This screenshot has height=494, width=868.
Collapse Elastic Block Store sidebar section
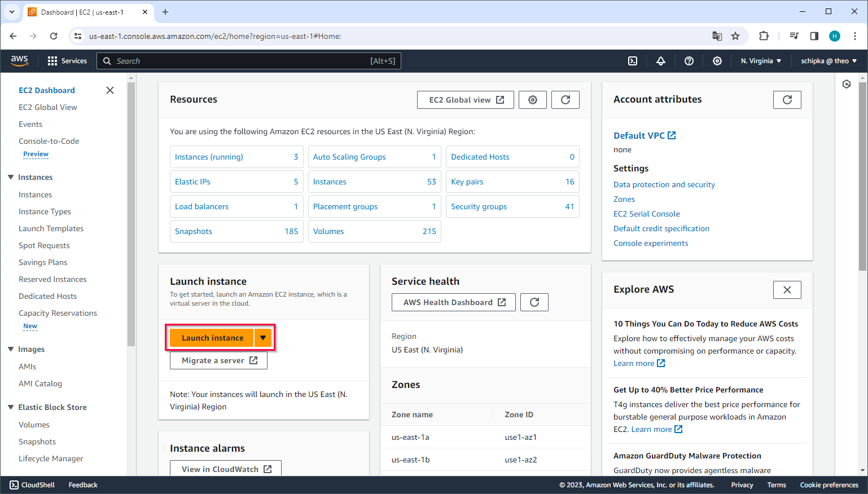(x=11, y=407)
